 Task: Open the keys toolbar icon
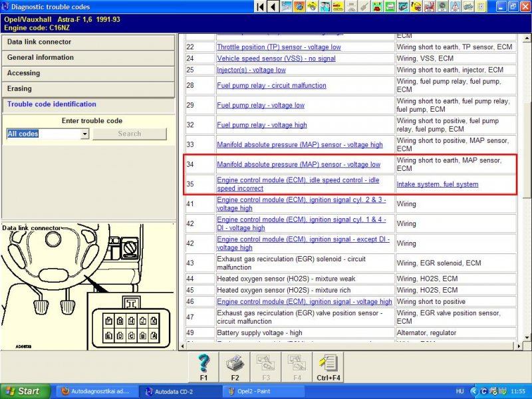click(x=468, y=7)
